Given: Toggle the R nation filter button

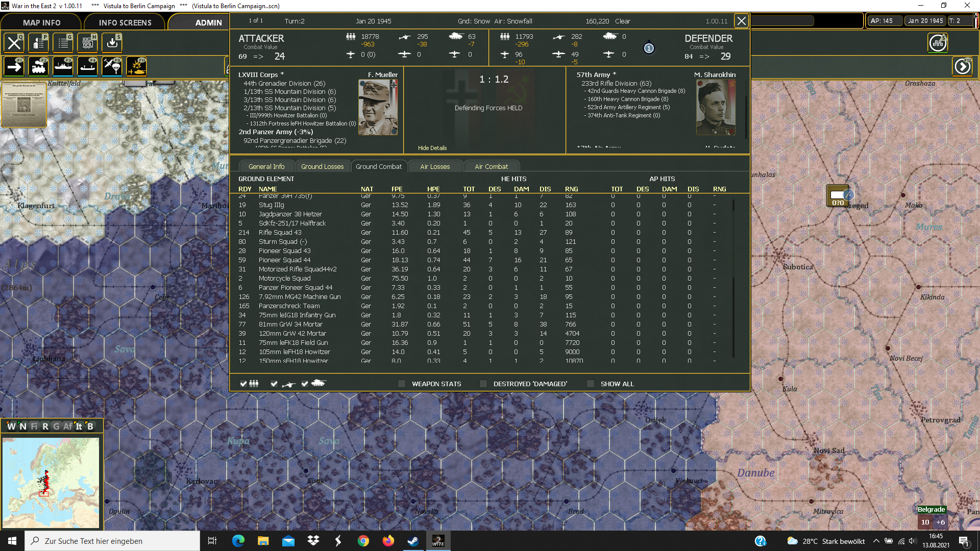Looking at the screenshot, I should (x=45, y=427).
